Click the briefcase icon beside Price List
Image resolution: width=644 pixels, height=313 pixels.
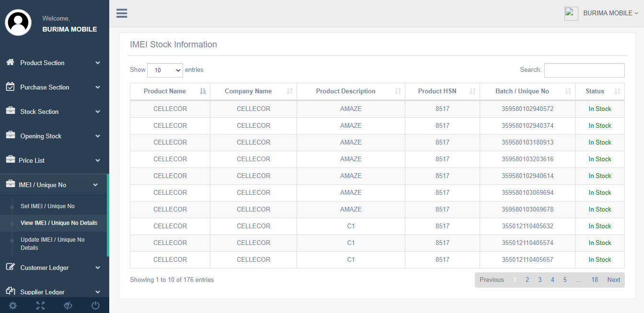10,160
